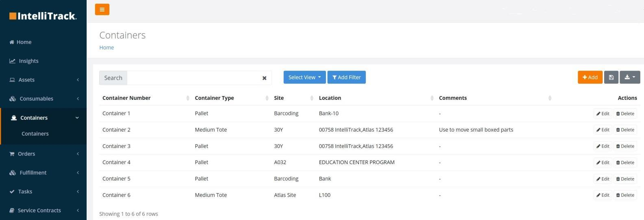Click the 'Container 4' cell

click(116, 162)
